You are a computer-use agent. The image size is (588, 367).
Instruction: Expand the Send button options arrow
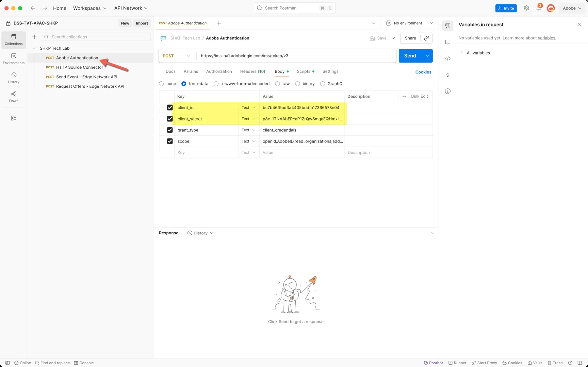click(x=427, y=56)
